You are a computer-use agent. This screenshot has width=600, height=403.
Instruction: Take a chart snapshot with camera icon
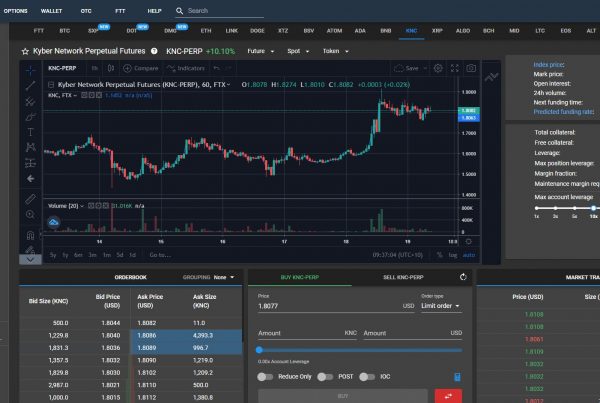tap(471, 68)
